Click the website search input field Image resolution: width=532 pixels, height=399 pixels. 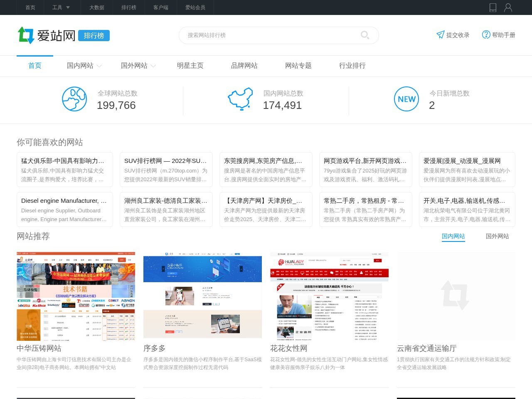(270, 35)
